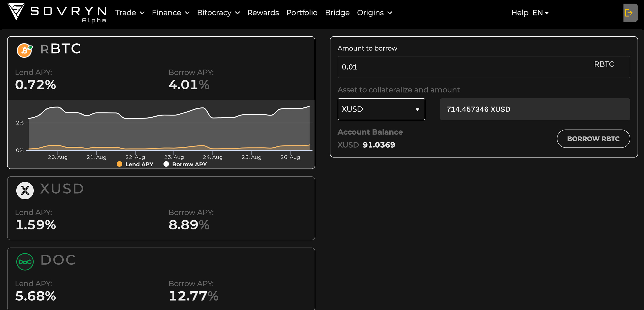The image size is (644, 310).
Task: Click the green DoC coin icon
Action: 25,262
